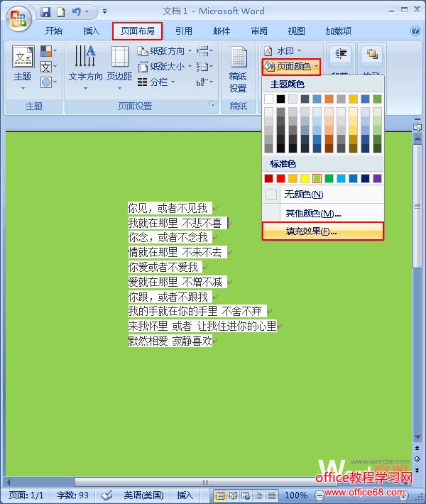Image resolution: width=426 pixels, height=504 pixels.
Task: Zoom out with minus button
Action: coord(319,495)
